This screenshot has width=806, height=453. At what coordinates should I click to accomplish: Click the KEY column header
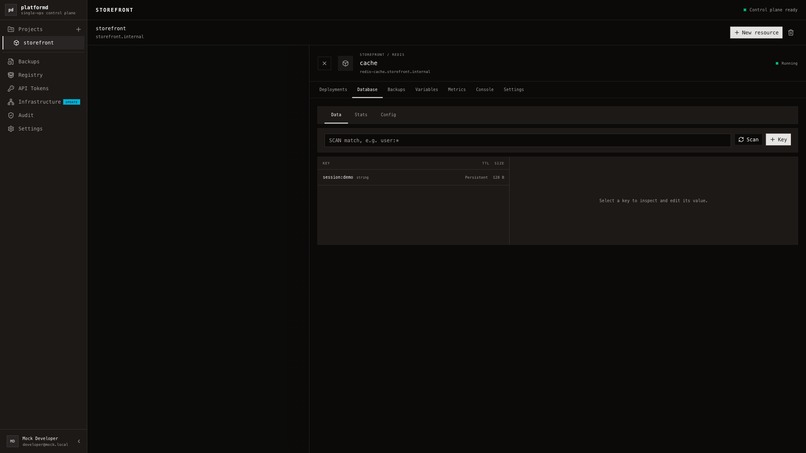[326, 164]
